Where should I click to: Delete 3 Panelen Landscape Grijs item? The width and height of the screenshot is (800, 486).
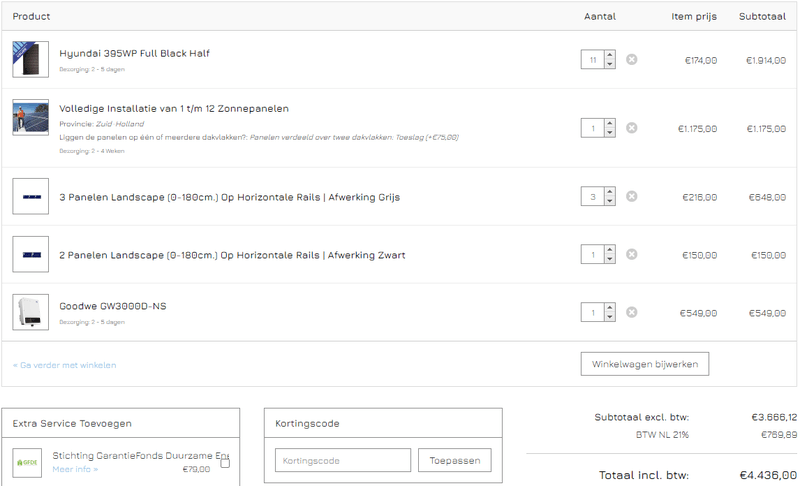click(631, 197)
